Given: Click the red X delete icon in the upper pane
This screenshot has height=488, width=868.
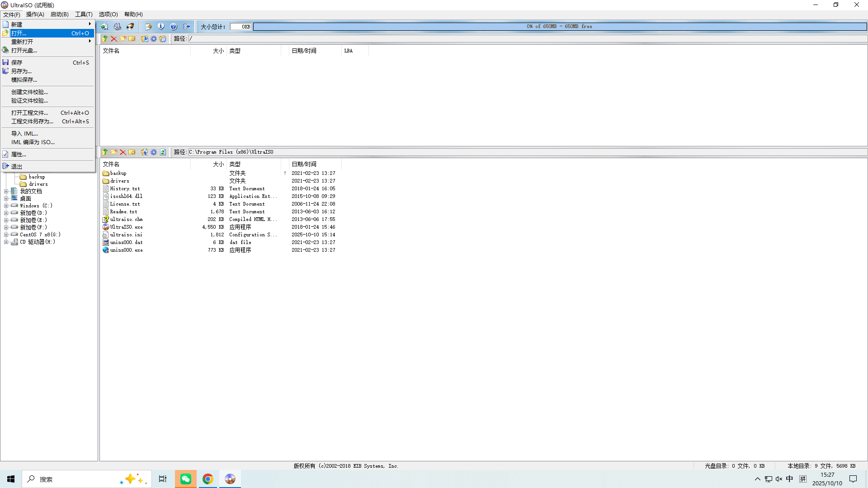Looking at the screenshot, I should coord(114,39).
